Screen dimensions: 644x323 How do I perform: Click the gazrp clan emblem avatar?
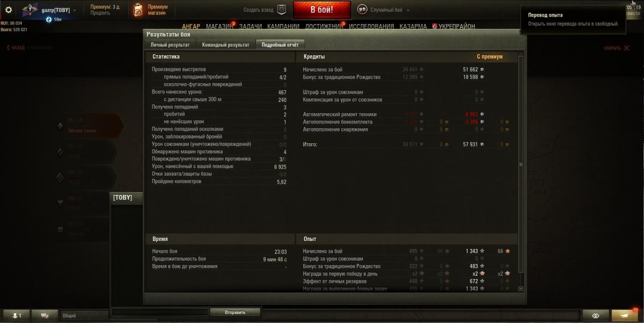(x=30, y=10)
